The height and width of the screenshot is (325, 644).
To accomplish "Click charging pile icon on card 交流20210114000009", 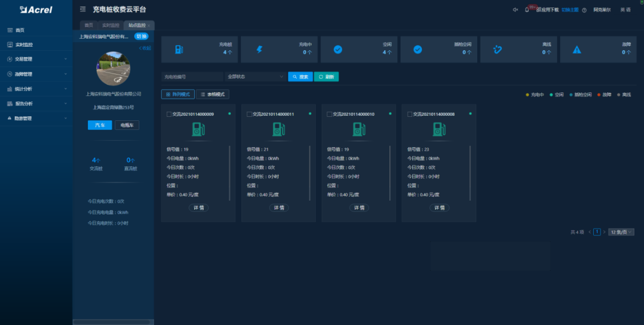I will 198,129.
